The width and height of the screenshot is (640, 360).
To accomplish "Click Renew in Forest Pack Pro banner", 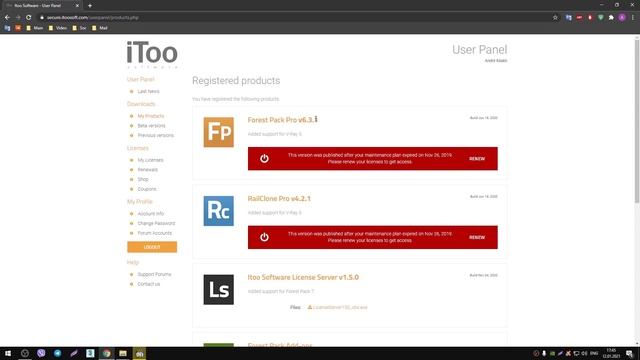I will tap(477, 159).
